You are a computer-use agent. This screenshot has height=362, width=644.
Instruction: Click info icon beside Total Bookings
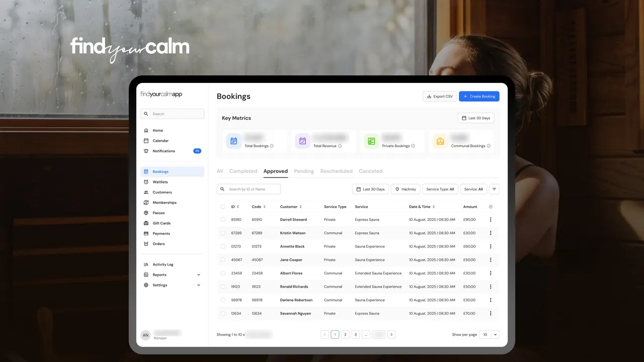click(272, 146)
